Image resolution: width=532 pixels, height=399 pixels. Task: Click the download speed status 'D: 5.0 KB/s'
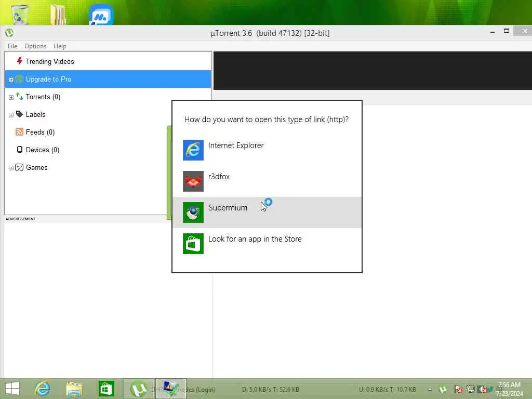click(271, 390)
